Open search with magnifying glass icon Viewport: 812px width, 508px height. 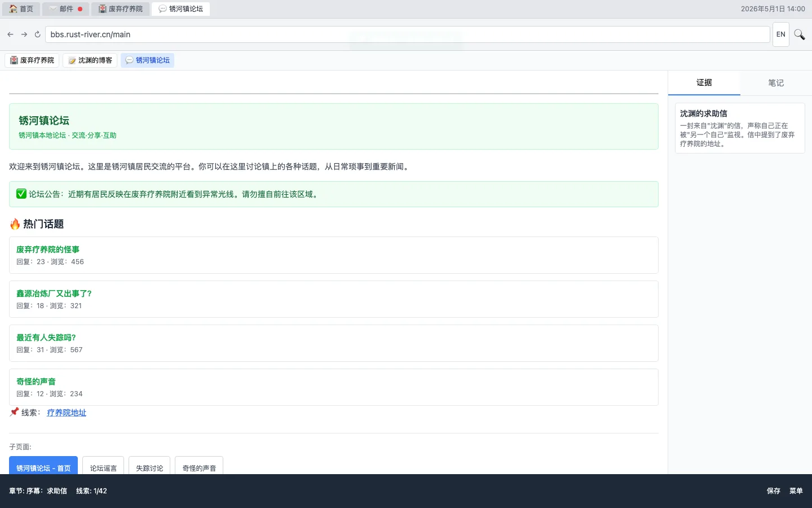799,34
